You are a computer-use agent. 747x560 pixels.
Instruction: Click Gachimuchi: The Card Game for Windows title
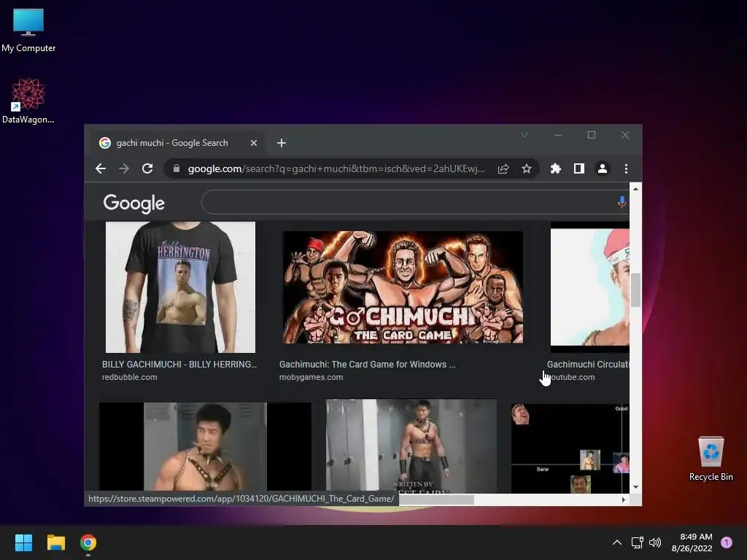[x=368, y=365]
